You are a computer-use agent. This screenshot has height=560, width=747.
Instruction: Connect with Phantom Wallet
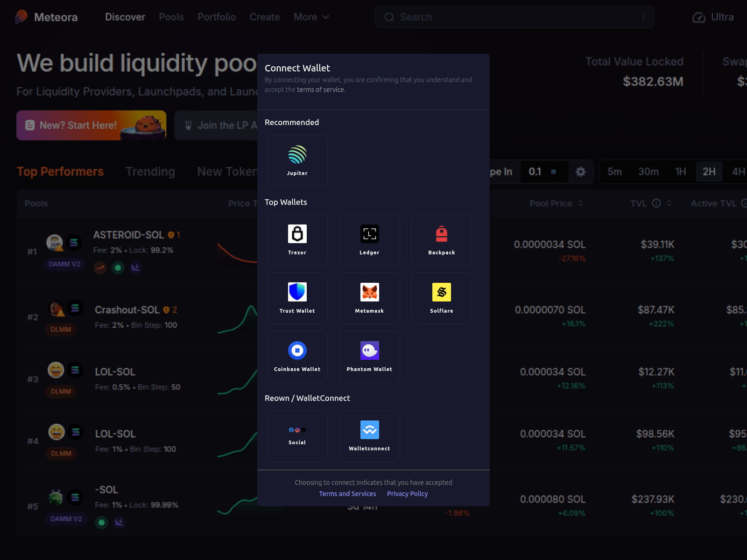(370, 357)
